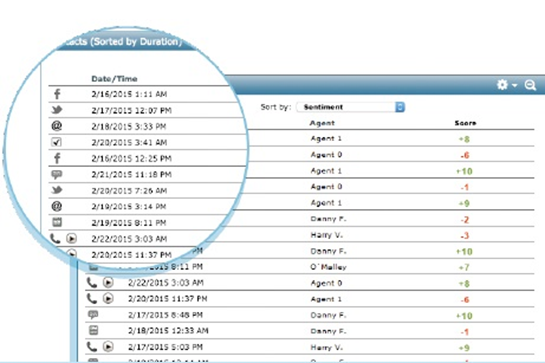The image size is (545, 363).
Task: Click calculator icon for 2/18/2015 12:33 AM
Action: [93, 330]
